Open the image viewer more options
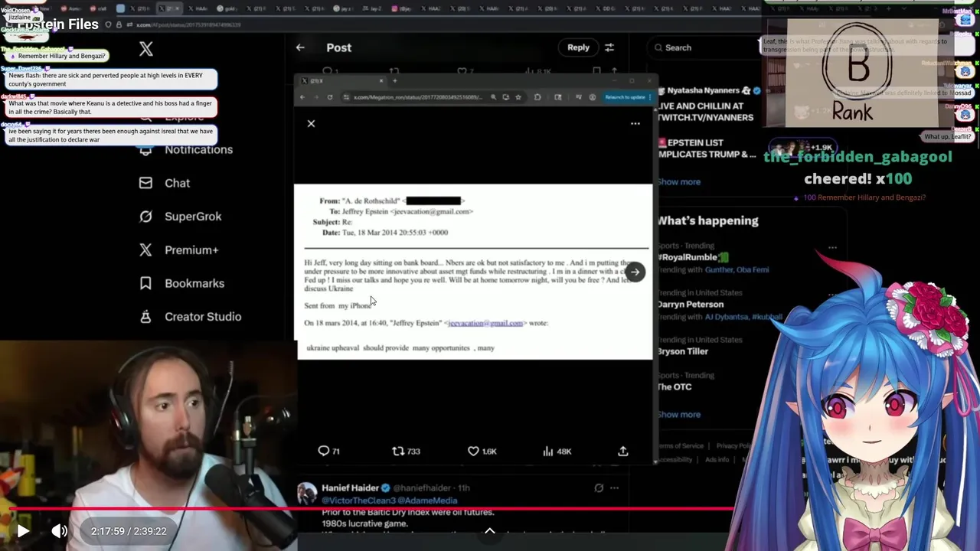The height and width of the screenshot is (551, 980). [635, 123]
